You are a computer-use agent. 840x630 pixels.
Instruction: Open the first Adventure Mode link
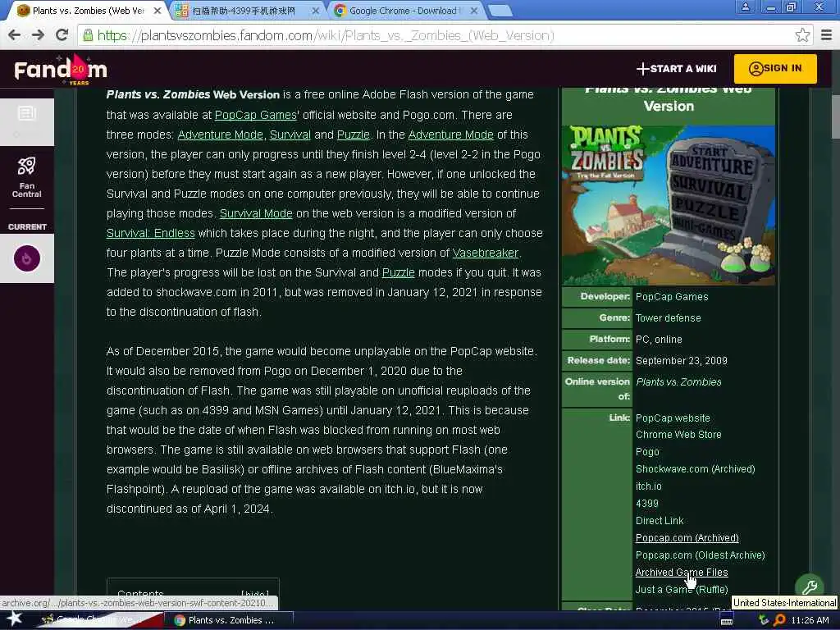[x=220, y=135]
